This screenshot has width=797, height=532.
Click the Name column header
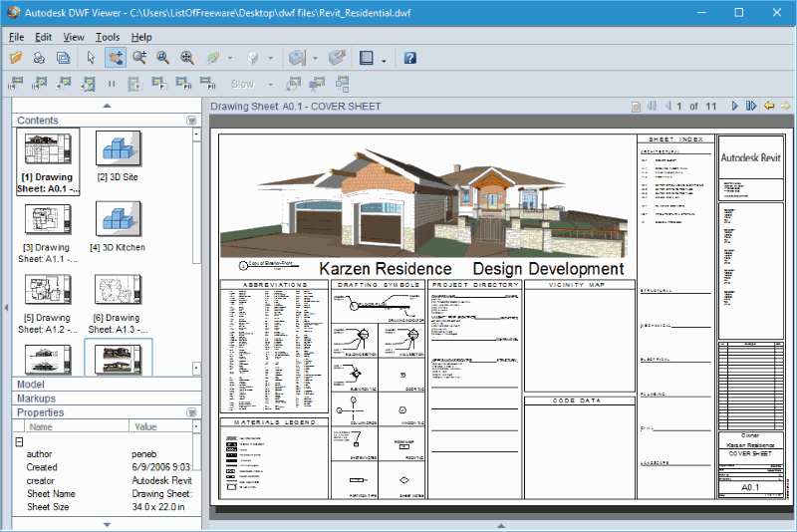pyautogui.click(x=77, y=426)
